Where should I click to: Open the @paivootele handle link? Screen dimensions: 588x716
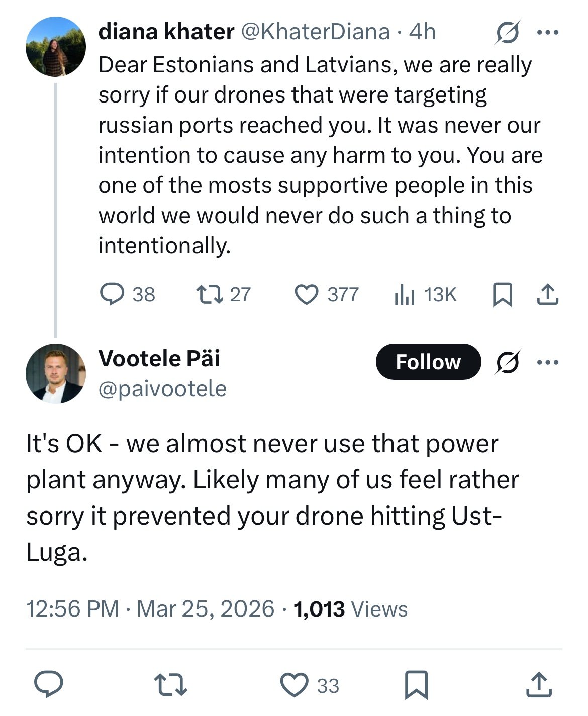pyautogui.click(x=162, y=389)
